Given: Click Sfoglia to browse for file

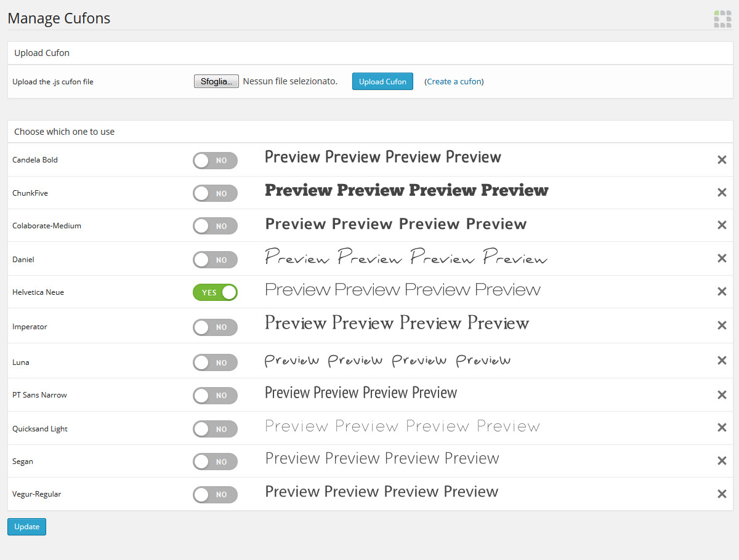Looking at the screenshot, I should pyautogui.click(x=216, y=81).
